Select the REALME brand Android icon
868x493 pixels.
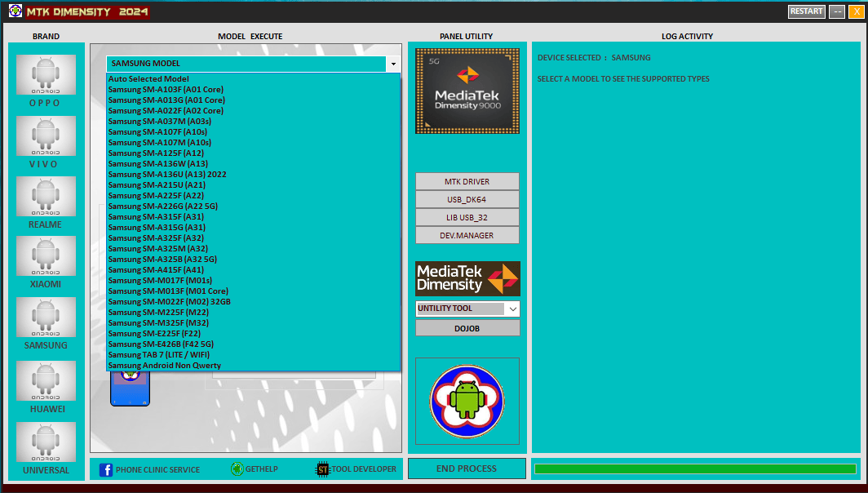coord(46,196)
